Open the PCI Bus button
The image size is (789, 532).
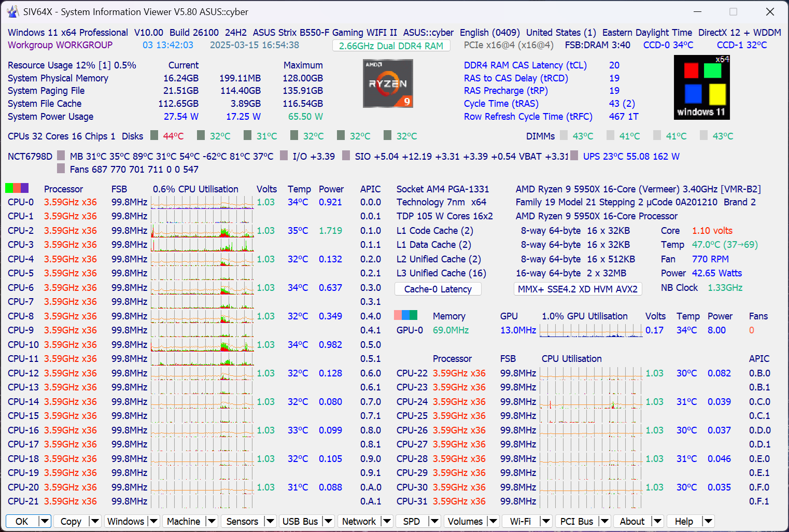(576, 521)
